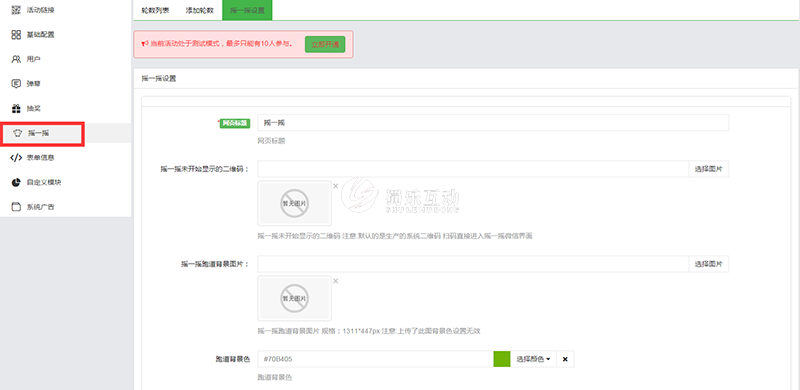Switch to the 添加轮数 tab
Image resolution: width=800 pixels, height=390 pixels.
point(199,10)
